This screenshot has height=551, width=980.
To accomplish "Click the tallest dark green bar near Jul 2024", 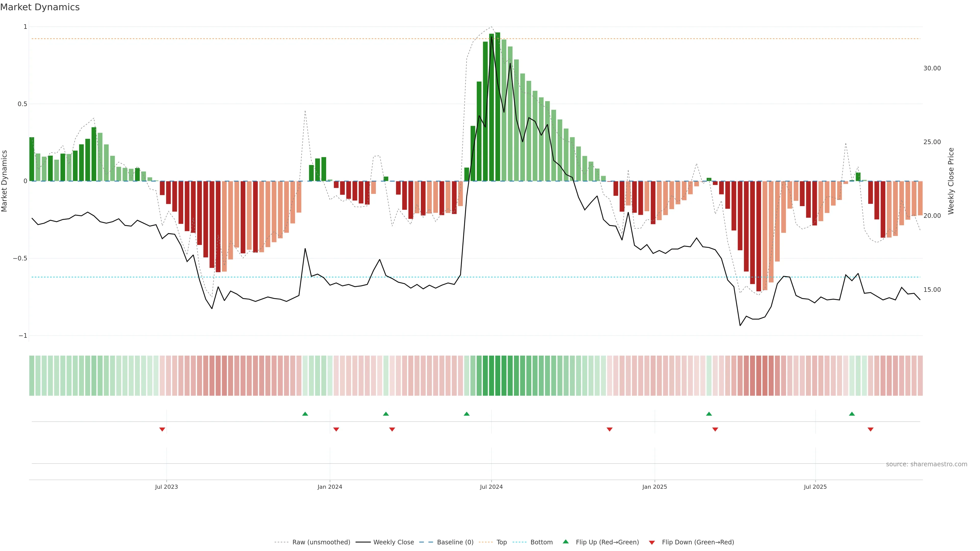I will 498,106.
